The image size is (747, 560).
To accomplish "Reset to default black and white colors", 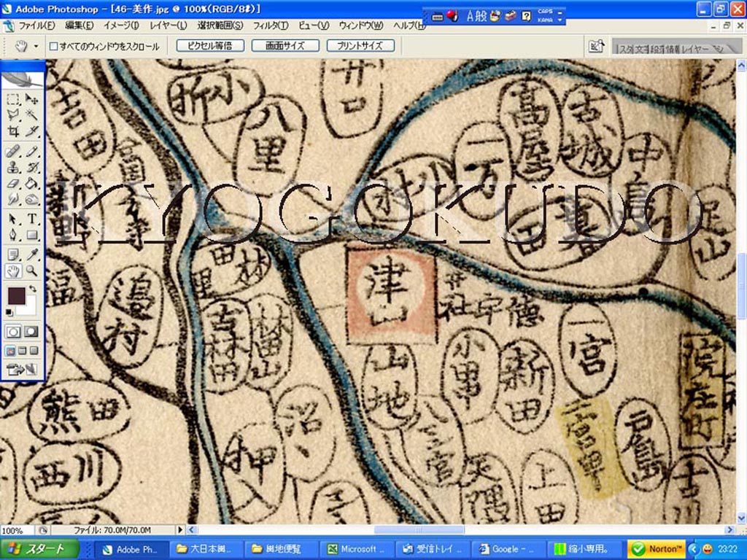I will [9, 312].
